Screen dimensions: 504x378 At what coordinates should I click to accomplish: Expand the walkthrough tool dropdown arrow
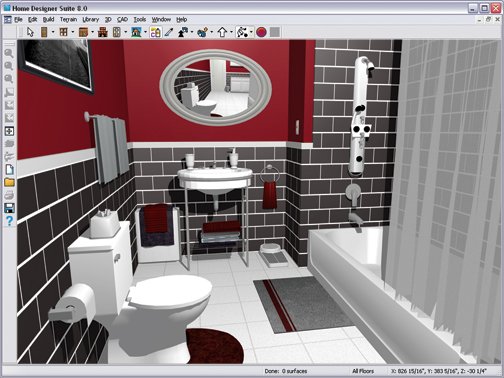pyautogui.click(x=251, y=32)
